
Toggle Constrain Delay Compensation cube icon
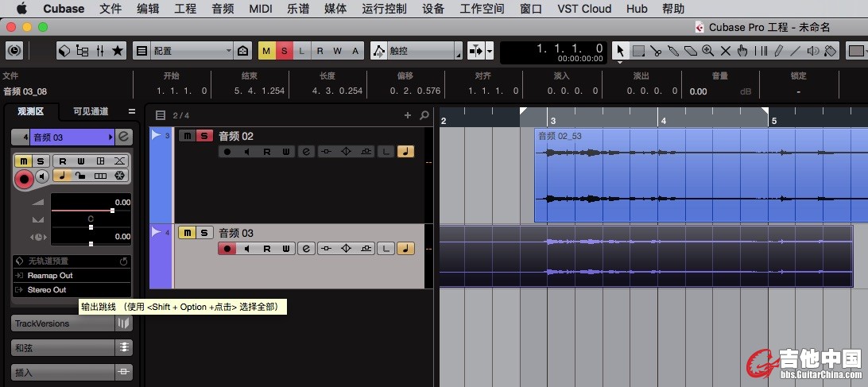(64, 51)
